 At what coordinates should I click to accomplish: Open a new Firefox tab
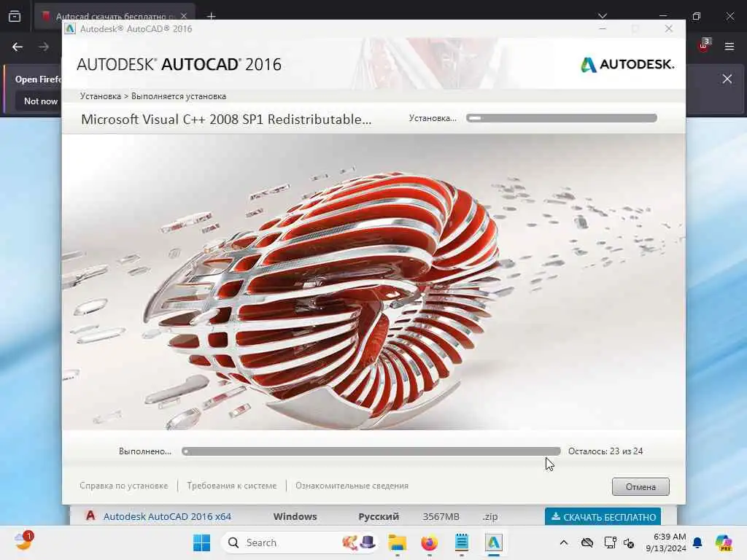[x=211, y=16]
